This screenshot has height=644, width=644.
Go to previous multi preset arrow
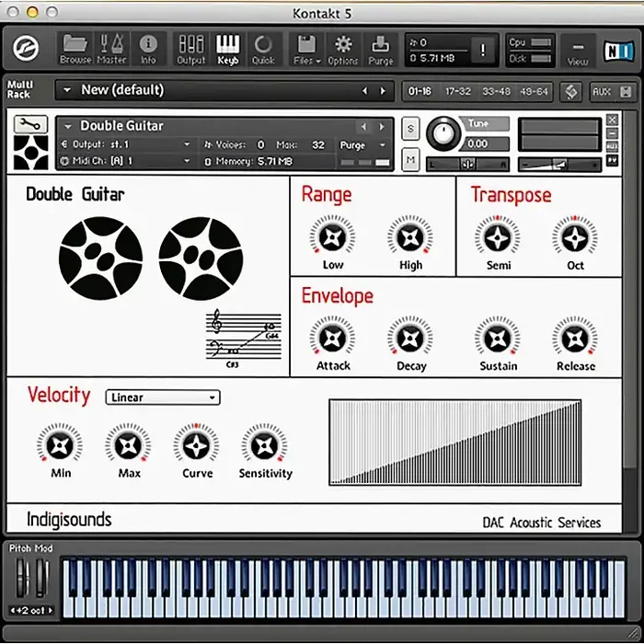[x=364, y=91]
